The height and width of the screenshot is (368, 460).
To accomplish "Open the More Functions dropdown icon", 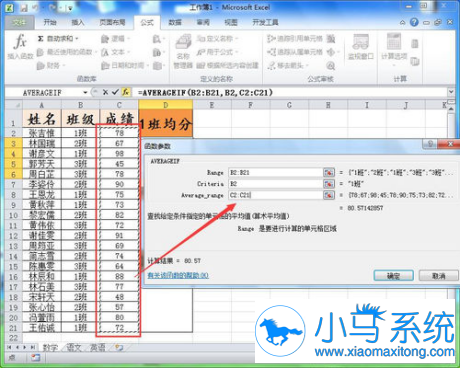I will [158, 66].
